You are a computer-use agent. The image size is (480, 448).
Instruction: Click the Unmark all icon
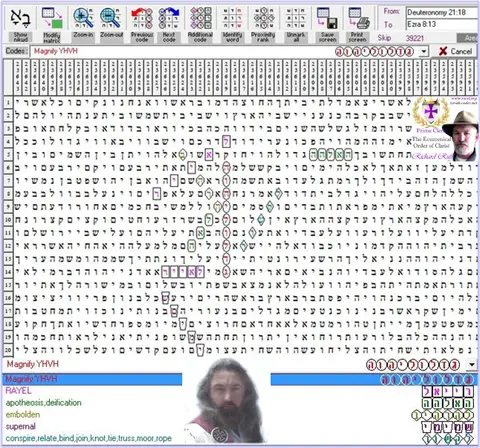(296, 18)
